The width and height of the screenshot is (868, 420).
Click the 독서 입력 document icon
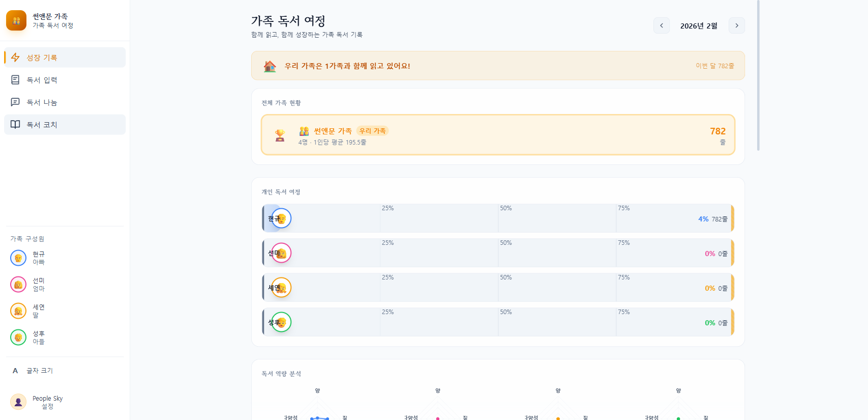click(x=15, y=80)
